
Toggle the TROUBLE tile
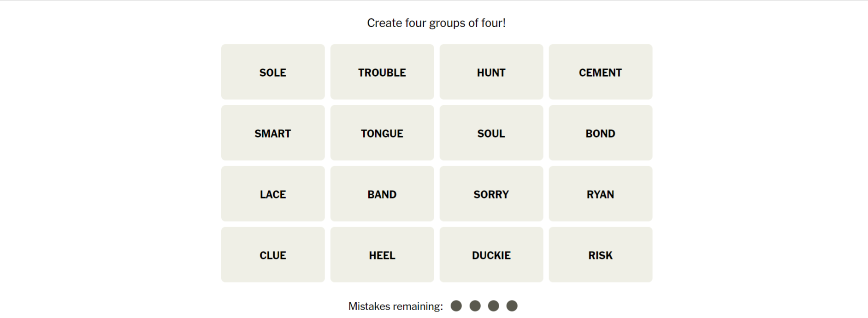[382, 72]
